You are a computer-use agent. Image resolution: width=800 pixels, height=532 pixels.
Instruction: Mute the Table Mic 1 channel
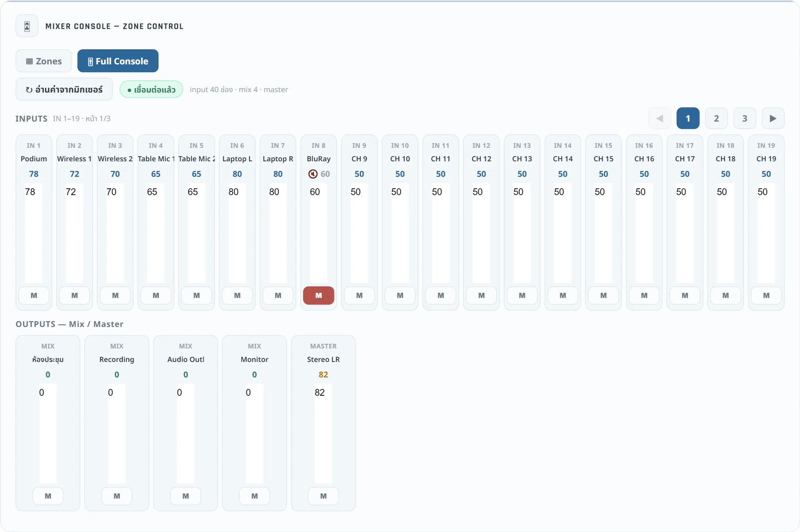(x=156, y=296)
